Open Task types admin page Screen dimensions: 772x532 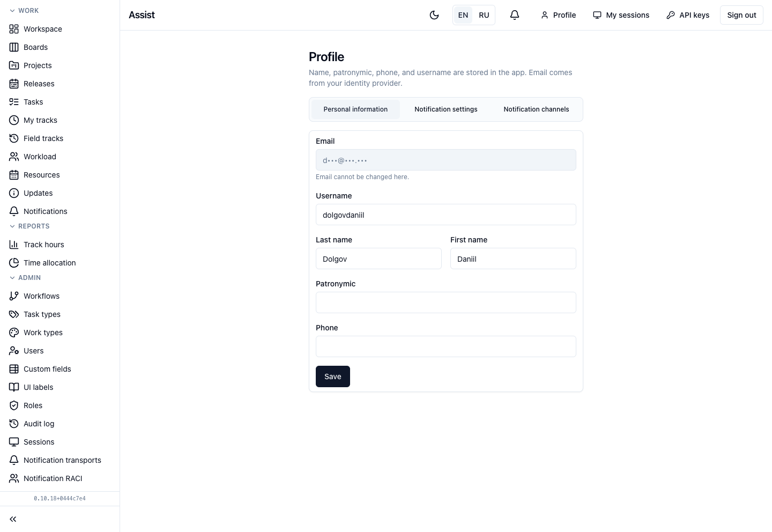click(x=60, y=314)
